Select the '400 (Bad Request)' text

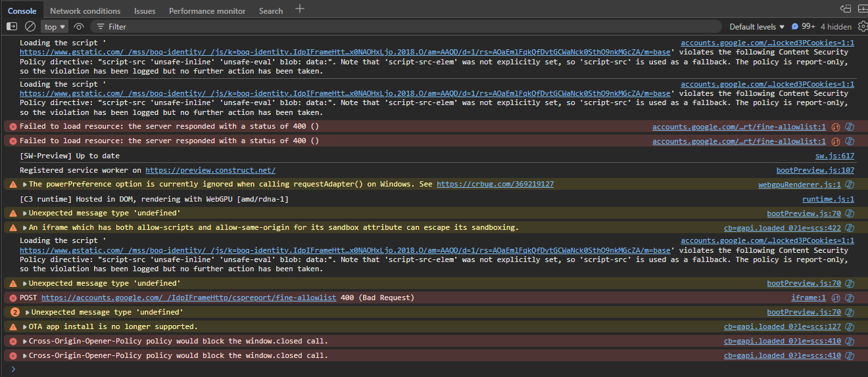point(377,298)
